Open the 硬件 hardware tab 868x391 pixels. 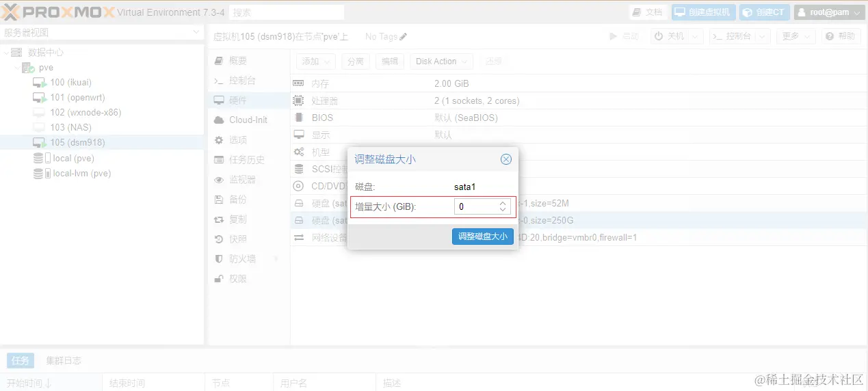click(x=248, y=100)
